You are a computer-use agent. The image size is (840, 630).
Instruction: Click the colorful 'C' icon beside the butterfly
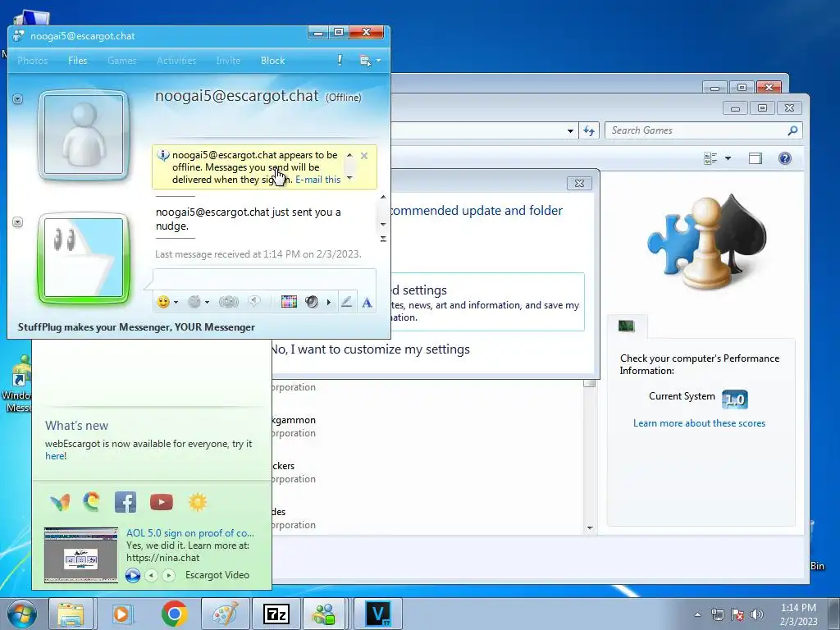tap(92, 501)
